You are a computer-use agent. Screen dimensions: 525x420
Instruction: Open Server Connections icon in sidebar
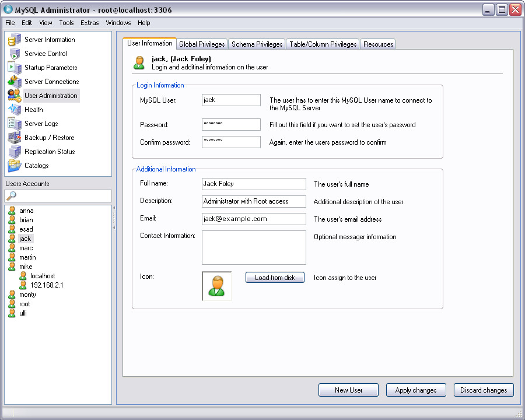click(14, 82)
